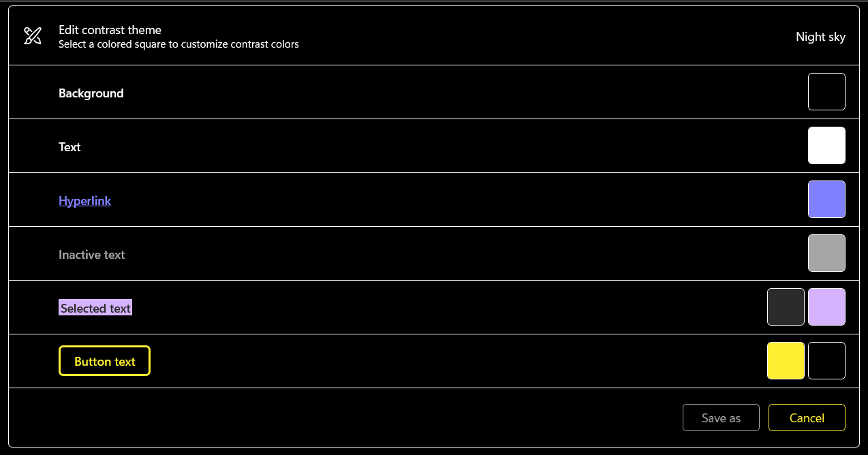Click the highlighted Selected text sample
Image resolution: width=868 pixels, height=455 pixels.
[95, 309]
